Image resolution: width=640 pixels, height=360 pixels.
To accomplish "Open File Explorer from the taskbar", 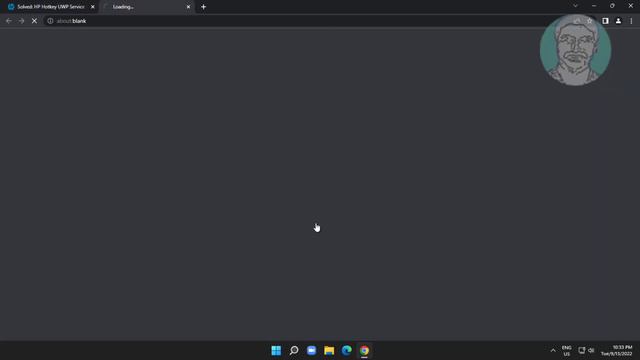I will [x=329, y=351].
